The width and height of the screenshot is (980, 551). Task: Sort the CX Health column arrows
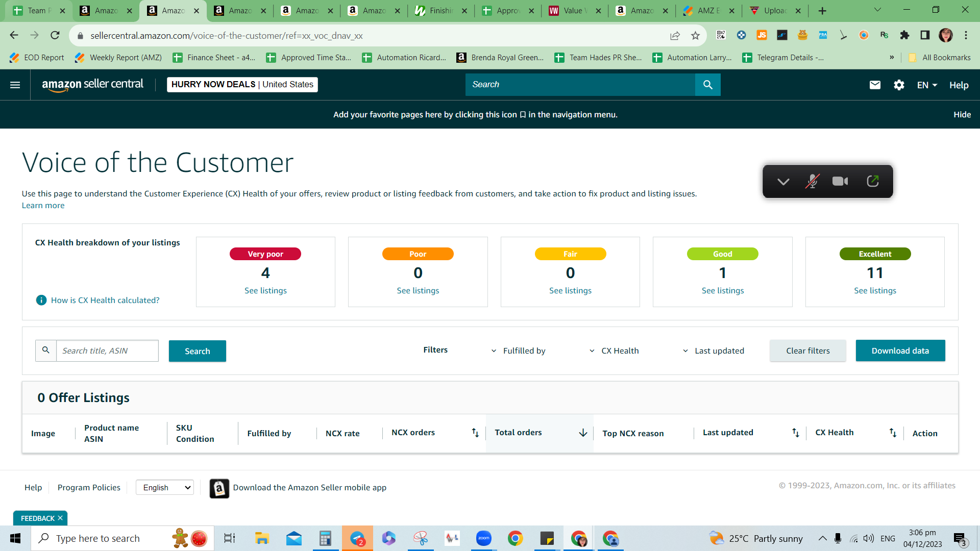[x=893, y=433]
